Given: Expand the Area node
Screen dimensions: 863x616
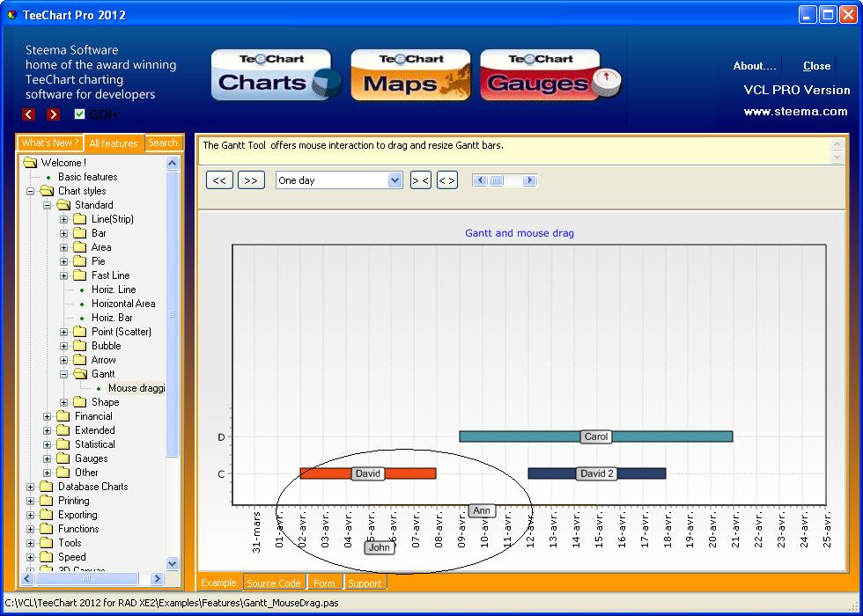Looking at the screenshot, I should [x=63, y=247].
